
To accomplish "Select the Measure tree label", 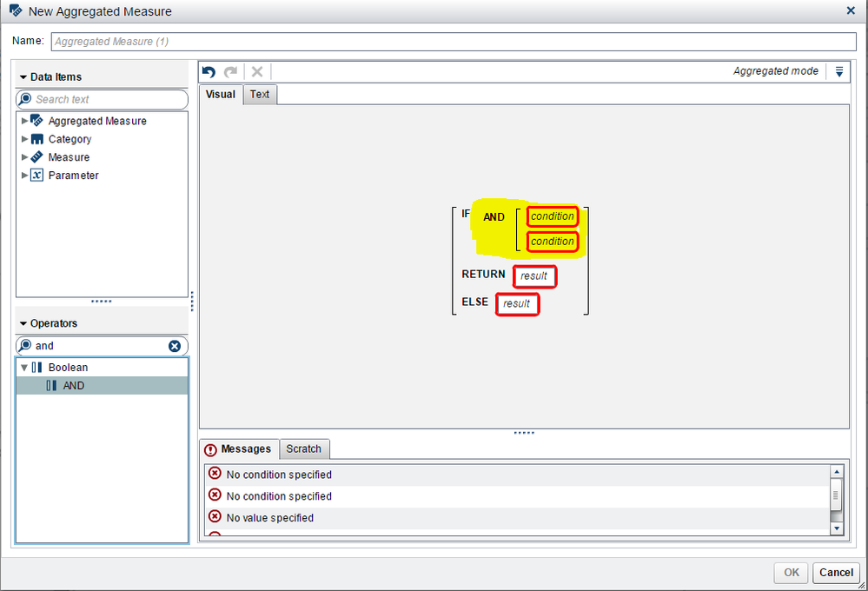I will pyautogui.click(x=69, y=157).
